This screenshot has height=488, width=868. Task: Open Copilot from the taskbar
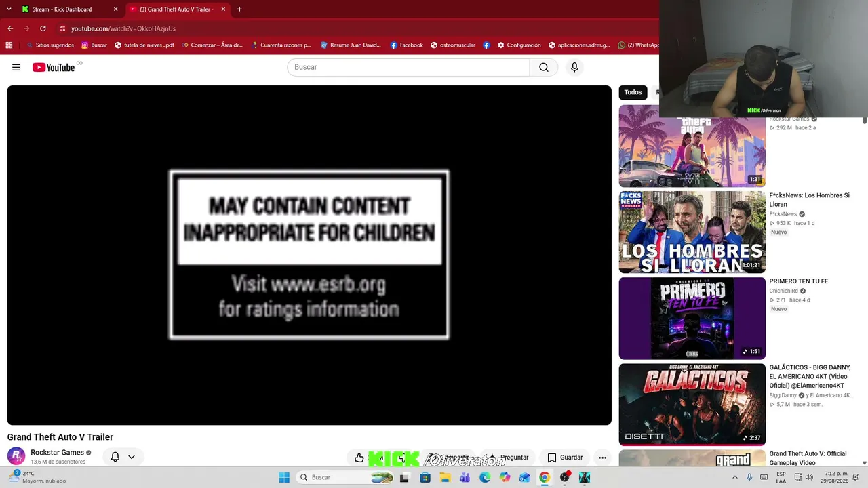tap(505, 477)
